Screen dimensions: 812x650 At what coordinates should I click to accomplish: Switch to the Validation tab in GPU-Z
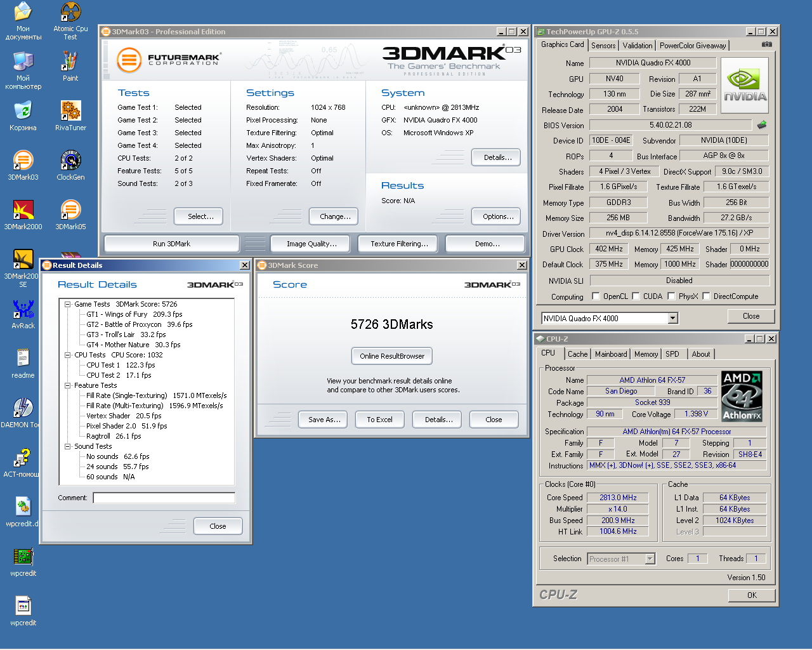pyautogui.click(x=638, y=46)
